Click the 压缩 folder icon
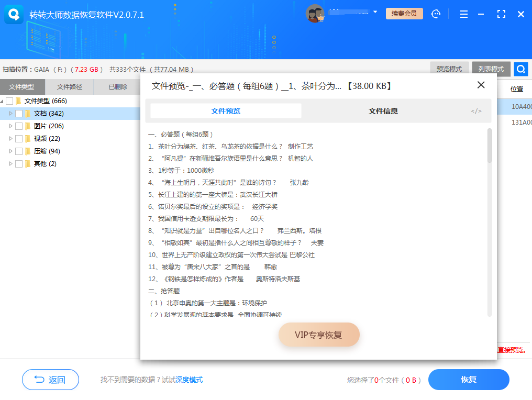The height and width of the screenshot is (400, 532). [x=28, y=151]
